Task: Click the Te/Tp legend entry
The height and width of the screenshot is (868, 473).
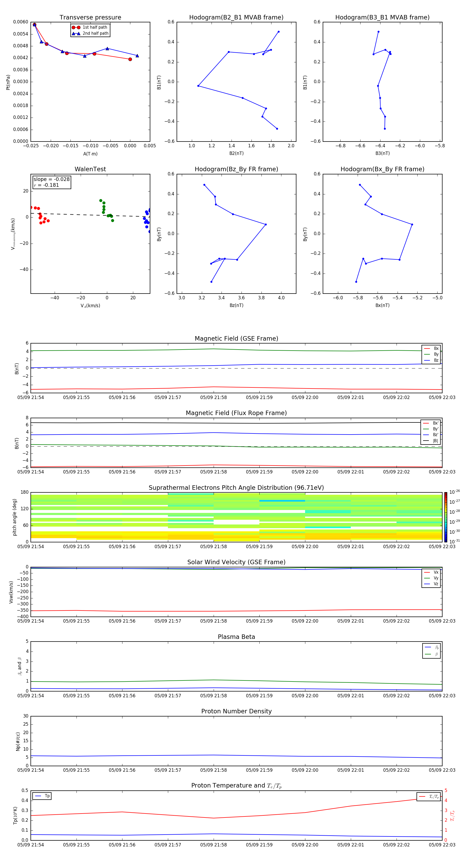Action: [x=429, y=796]
